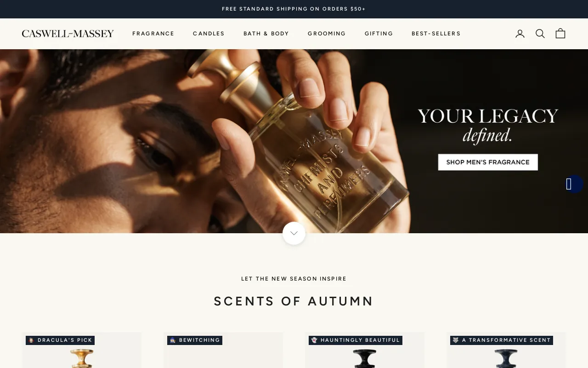Open the Candles menu
Screen dimensions: 588x368
pos(209,34)
